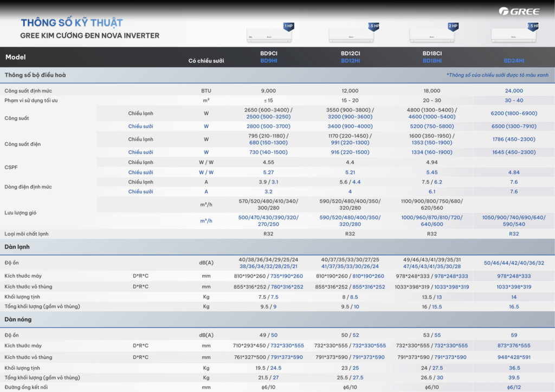Click the 873*376*555 dimension value
Screen dimensions: 555x392
pos(514,345)
